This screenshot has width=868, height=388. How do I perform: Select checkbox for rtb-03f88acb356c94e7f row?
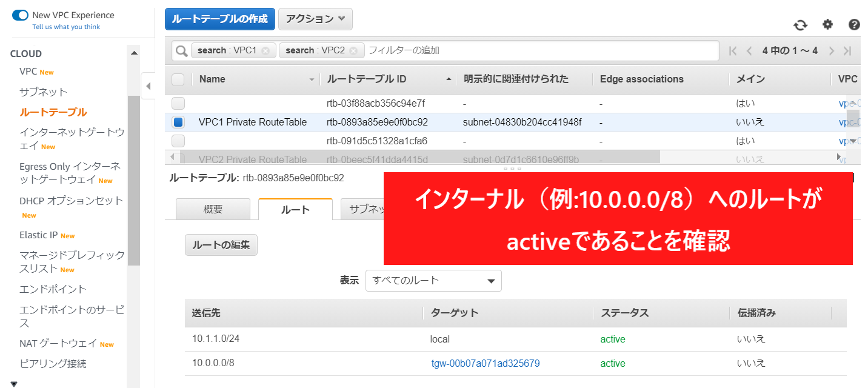click(178, 104)
